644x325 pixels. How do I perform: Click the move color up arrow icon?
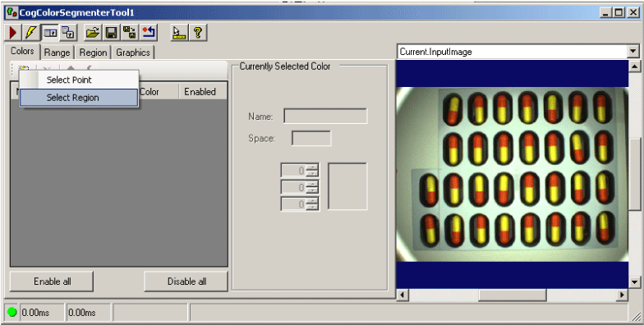point(71,68)
